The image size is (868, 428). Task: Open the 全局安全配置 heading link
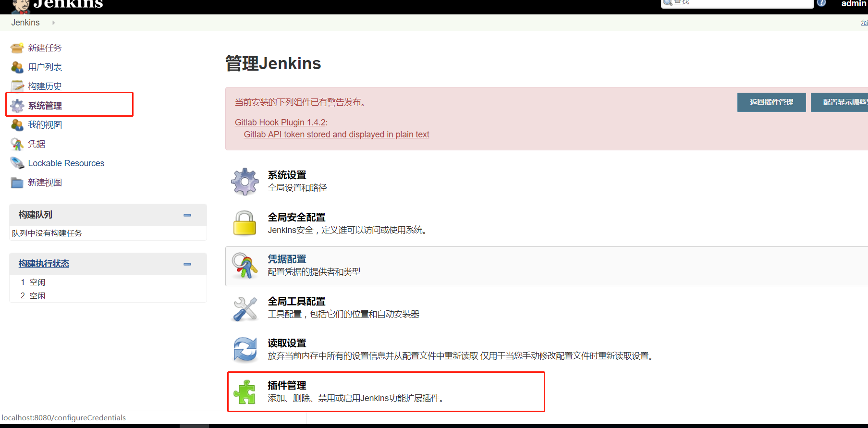pos(296,217)
